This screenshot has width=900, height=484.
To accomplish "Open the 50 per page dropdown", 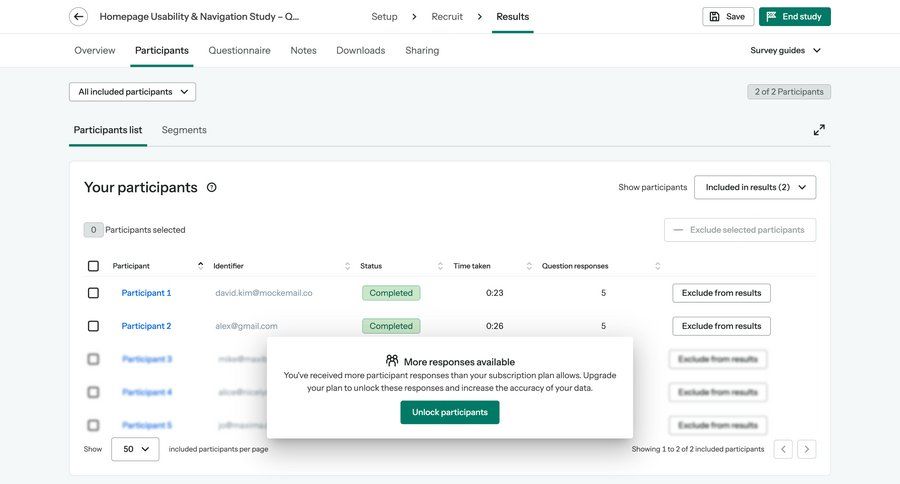I will (x=135, y=449).
